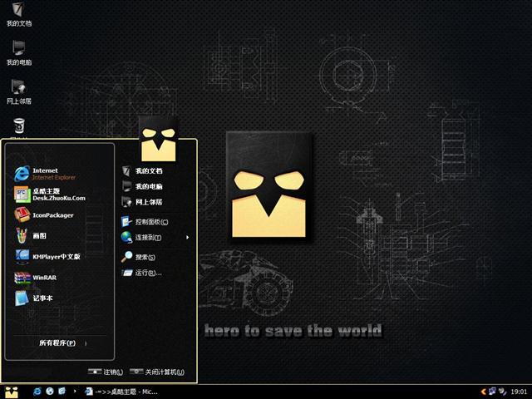Click the globe icon in Quick Launch
The width and height of the screenshot is (532, 399).
point(50,392)
